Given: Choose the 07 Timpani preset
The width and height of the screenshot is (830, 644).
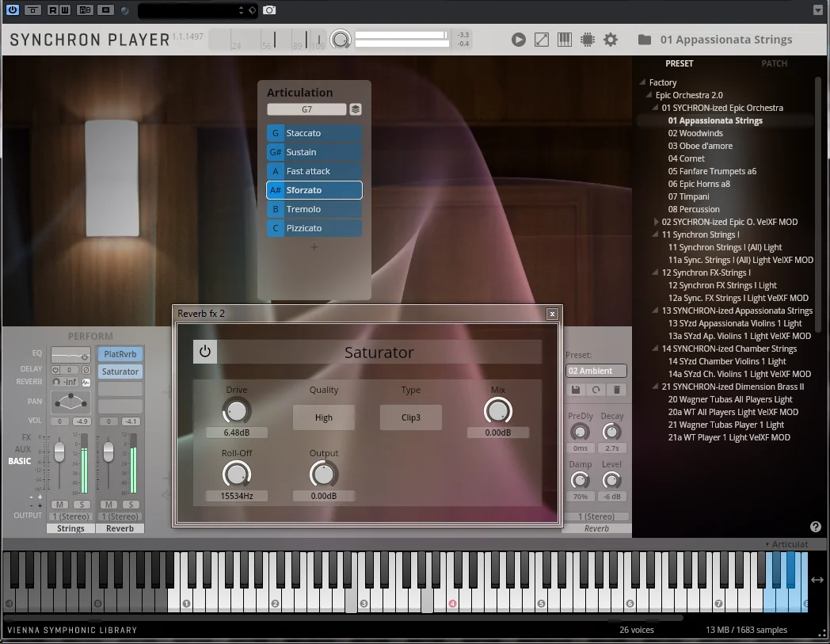Looking at the screenshot, I should [688, 196].
